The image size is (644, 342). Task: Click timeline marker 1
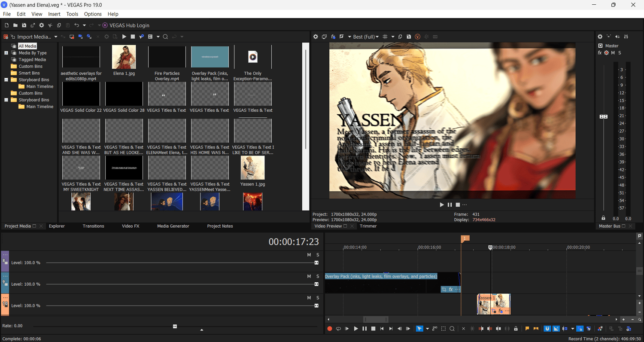465,238
